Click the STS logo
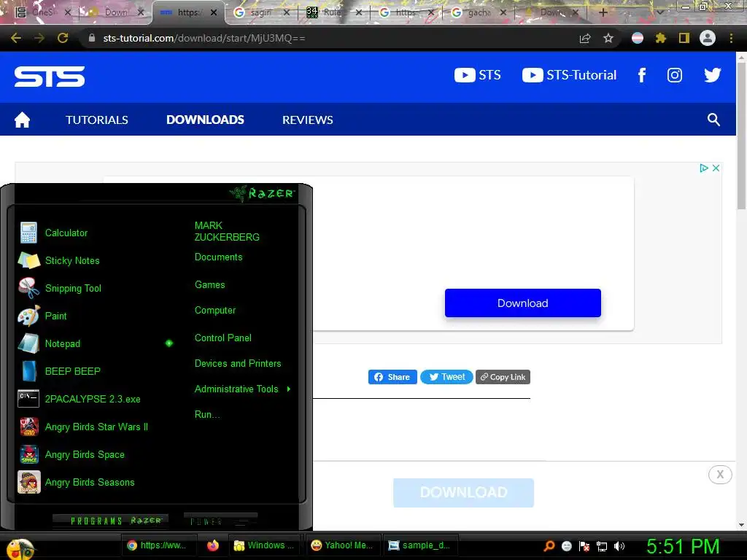 [x=50, y=76]
